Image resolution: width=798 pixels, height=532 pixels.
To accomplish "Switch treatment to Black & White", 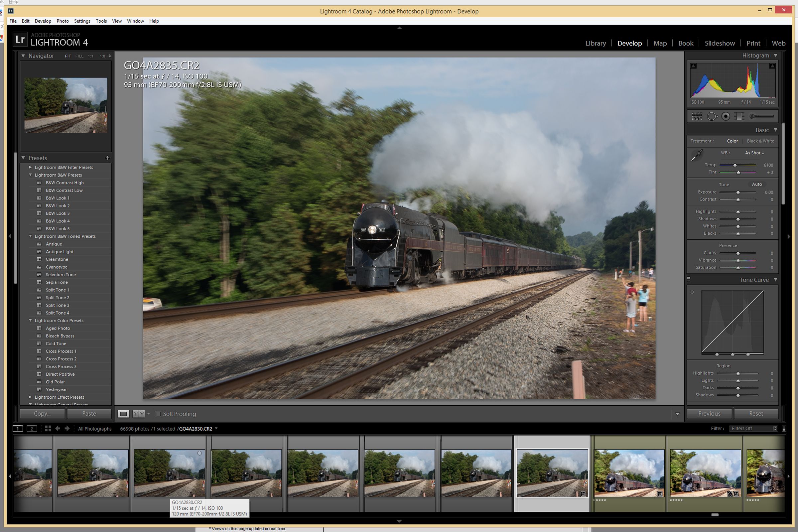I will point(760,141).
